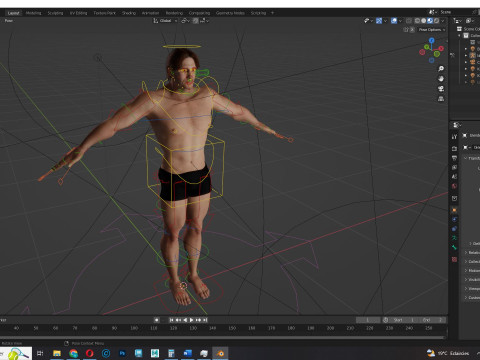Open File Explorer from the taskbar
Image resolution: width=480 pixels, height=360 pixels.
coord(57,353)
